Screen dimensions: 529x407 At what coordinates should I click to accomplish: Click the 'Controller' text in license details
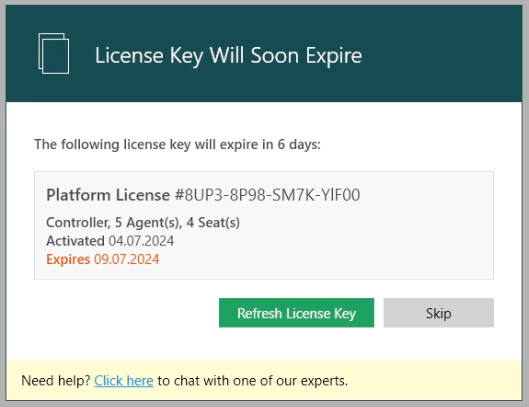tap(78, 223)
